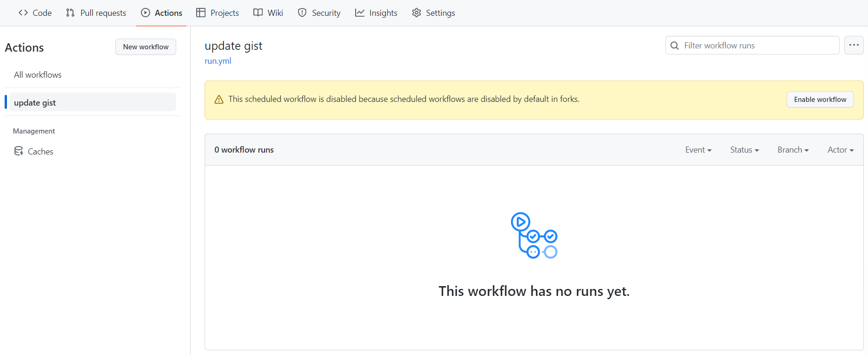Open the Code tab
Image resolution: width=868 pixels, height=355 pixels.
35,13
